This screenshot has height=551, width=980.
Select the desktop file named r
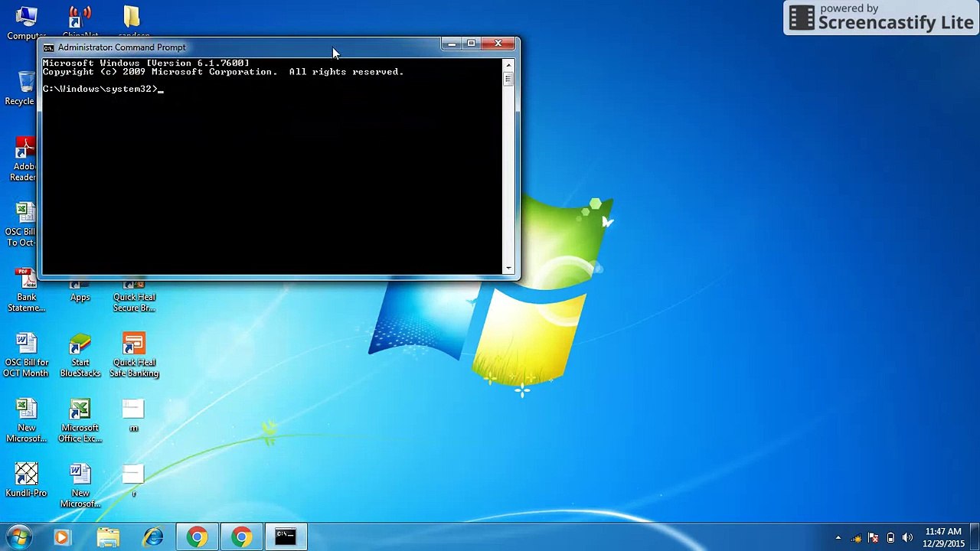click(133, 481)
